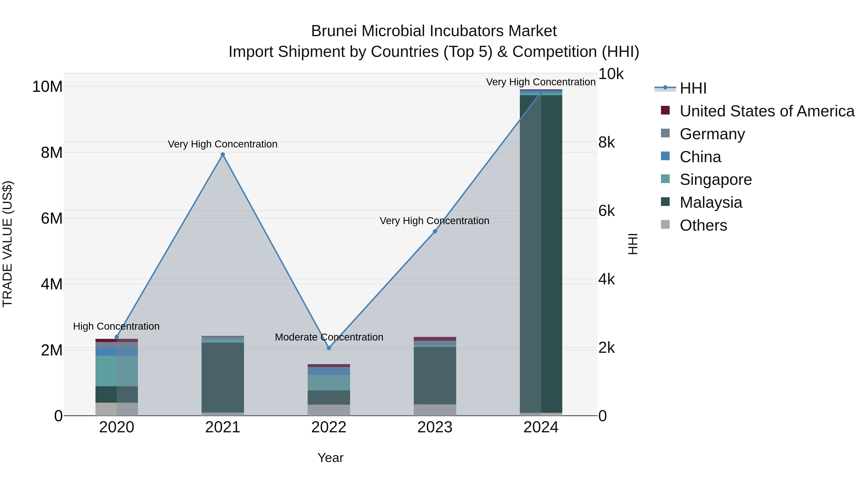
Task: Click the 'TRADE VALUE (US$)' axis title
Action: [x=7, y=244]
